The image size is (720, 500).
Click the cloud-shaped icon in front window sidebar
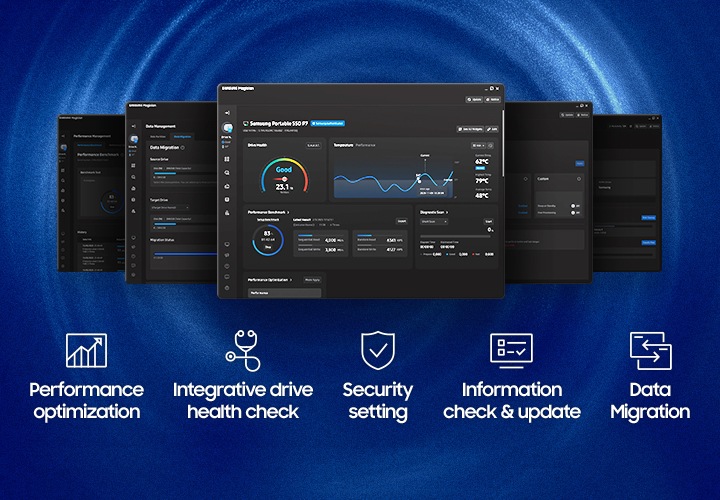[x=227, y=186]
